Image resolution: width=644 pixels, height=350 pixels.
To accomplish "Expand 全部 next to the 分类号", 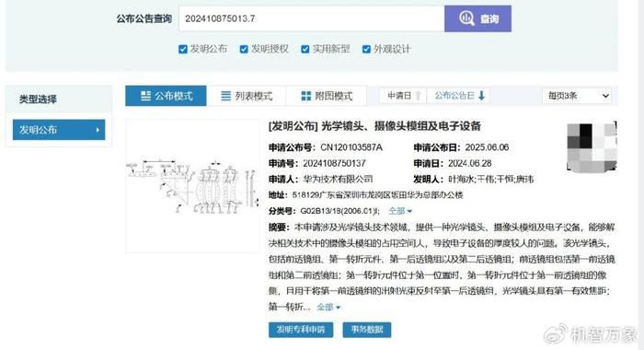I will coord(400,211).
